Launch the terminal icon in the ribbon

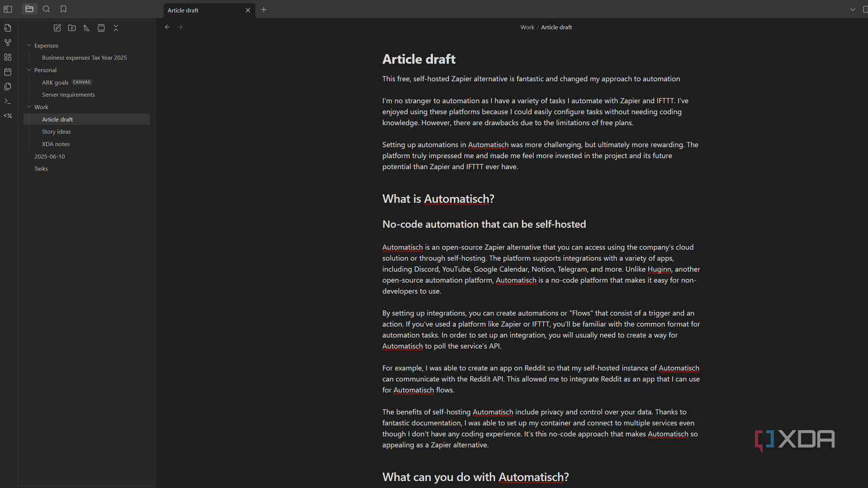pos(8,101)
